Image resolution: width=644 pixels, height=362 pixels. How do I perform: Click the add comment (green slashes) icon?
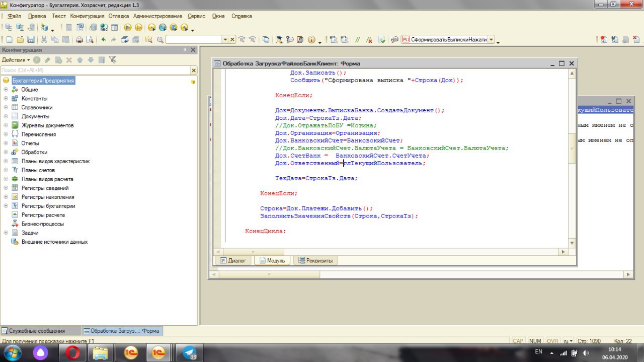(x=358, y=40)
